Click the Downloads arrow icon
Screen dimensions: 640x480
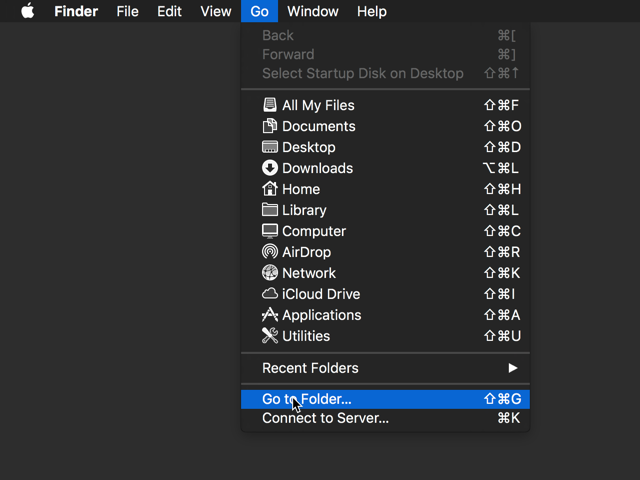[269, 168]
